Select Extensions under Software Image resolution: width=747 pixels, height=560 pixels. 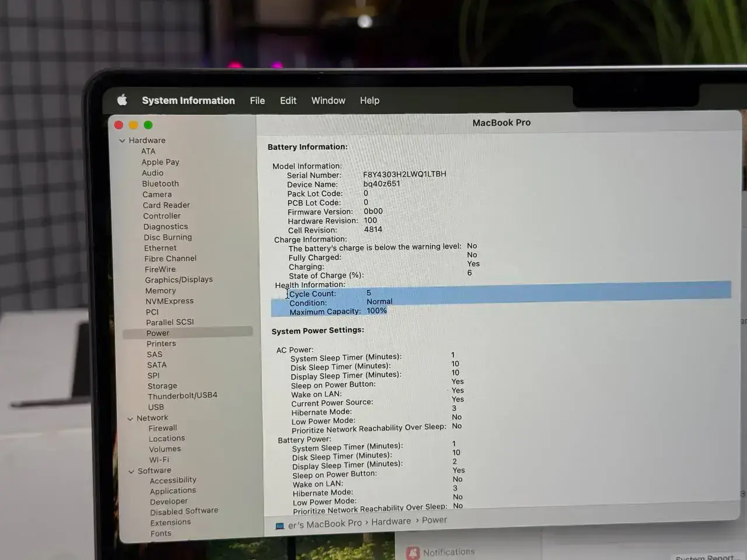tap(170, 523)
